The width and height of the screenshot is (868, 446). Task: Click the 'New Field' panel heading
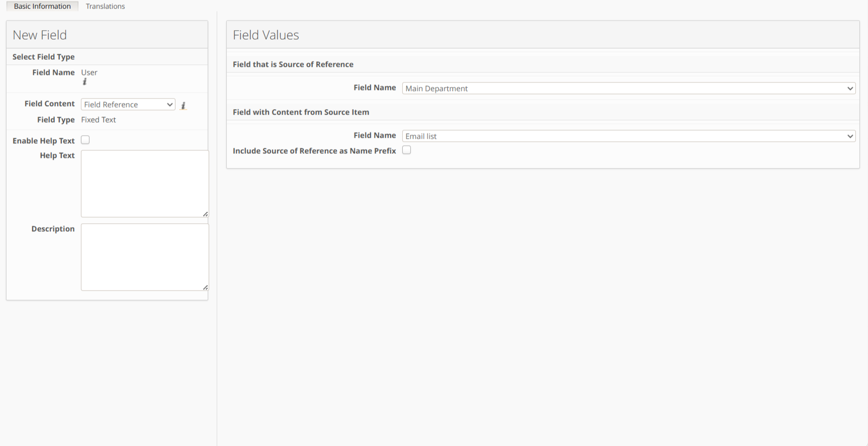40,35
